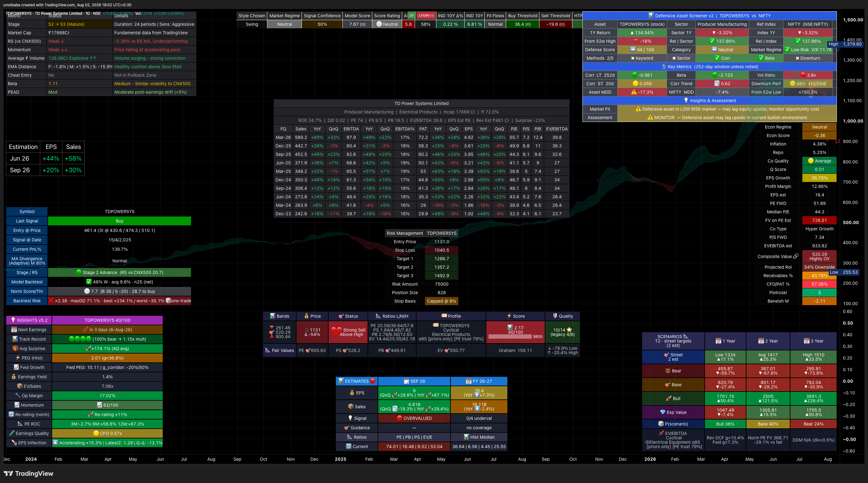The width and height of the screenshot is (868, 483).
Task: Click the '50%' Signal Confidence value
Action: click(322, 24)
